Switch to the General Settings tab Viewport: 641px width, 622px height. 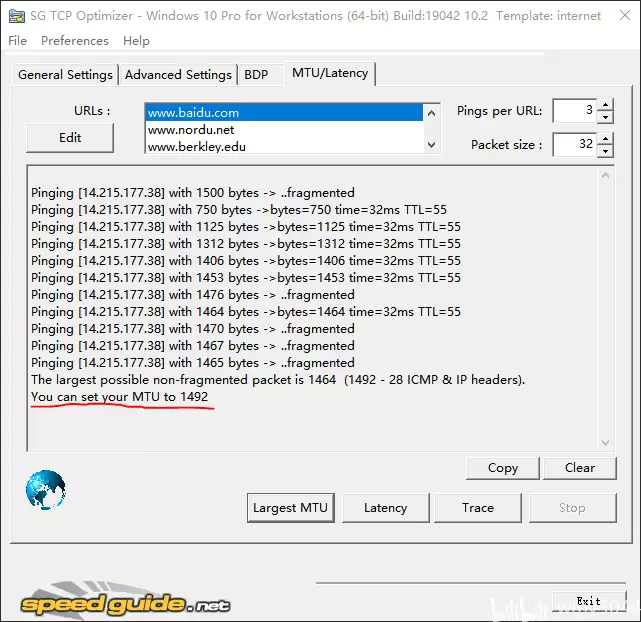[65, 75]
